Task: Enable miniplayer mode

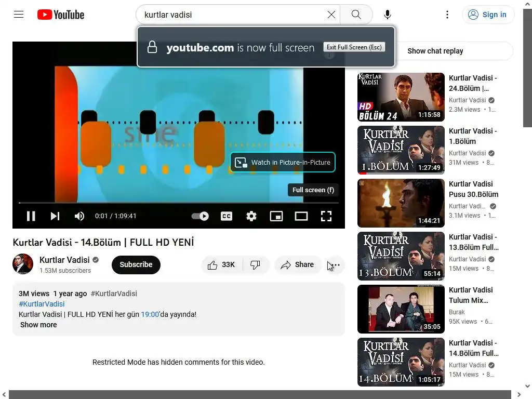Action: (276, 216)
